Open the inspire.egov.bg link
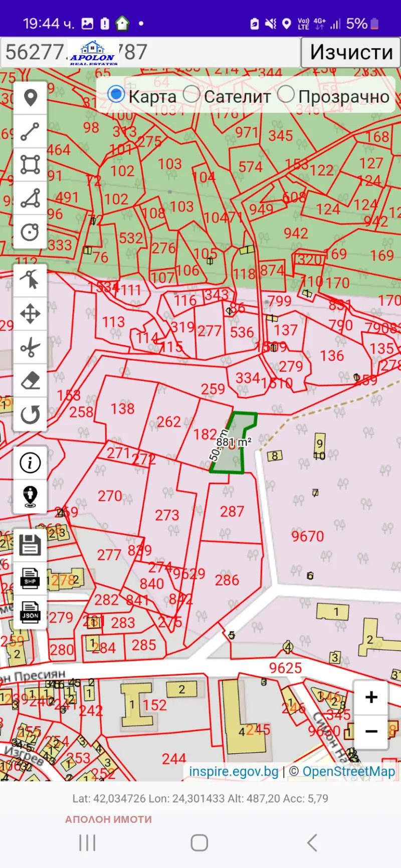The image size is (401, 868). [234, 771]
